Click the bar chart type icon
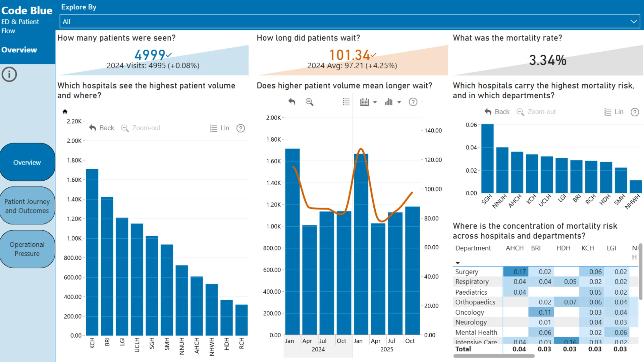The image size is (644, 362). click(389, 102)
